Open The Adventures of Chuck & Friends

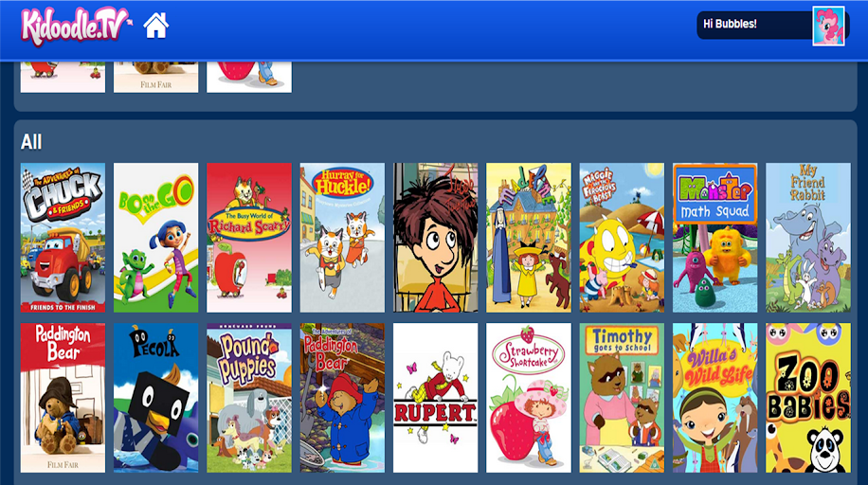pos(63,238)
